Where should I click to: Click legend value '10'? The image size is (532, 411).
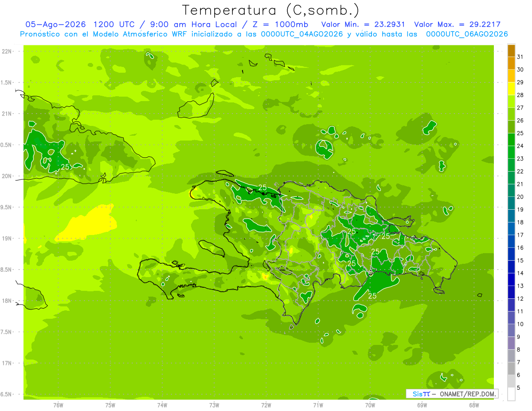click(x=520, y=324)
